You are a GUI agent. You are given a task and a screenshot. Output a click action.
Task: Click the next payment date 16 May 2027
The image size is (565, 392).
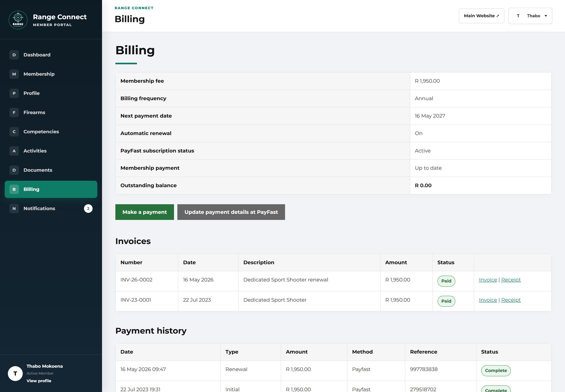430,116
